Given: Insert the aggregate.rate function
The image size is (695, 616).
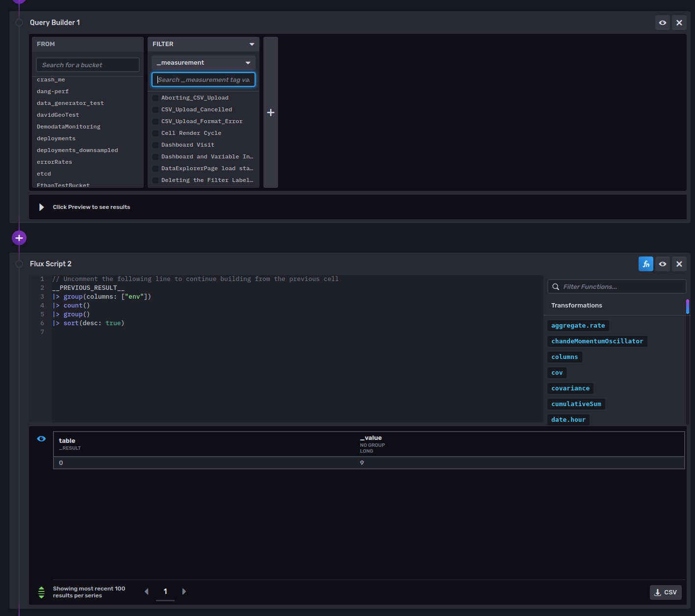Looking at the screenshot, I should [578, 325].
